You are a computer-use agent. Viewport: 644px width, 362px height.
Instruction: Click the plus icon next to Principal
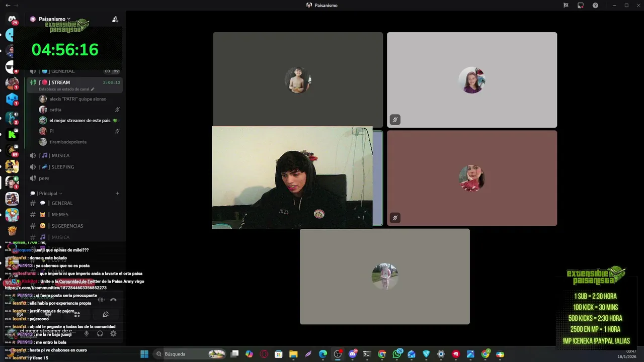click(x=117, y=193)
